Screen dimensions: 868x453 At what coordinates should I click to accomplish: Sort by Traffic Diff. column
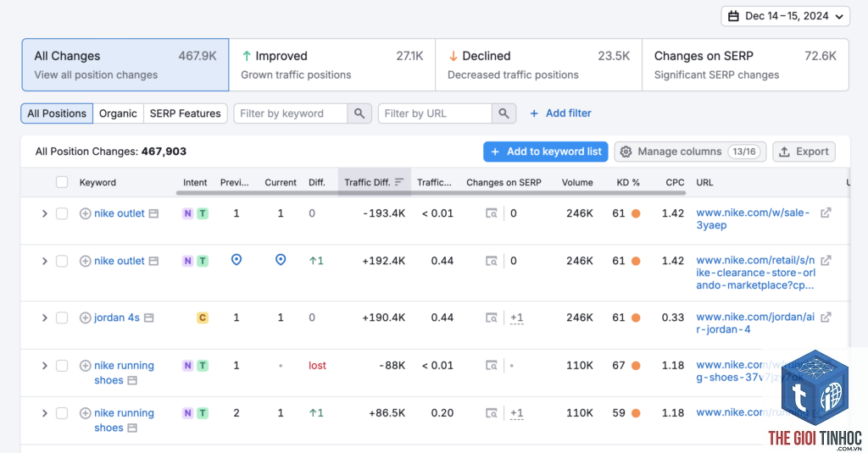(374, 182)
